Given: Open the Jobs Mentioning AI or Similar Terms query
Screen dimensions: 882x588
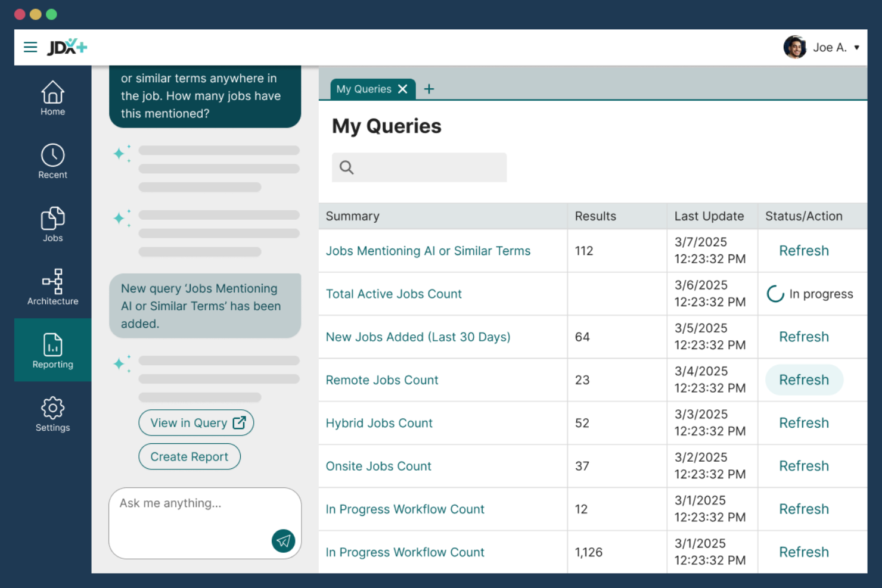Looking at the screenshot, I should click(428, 251).
